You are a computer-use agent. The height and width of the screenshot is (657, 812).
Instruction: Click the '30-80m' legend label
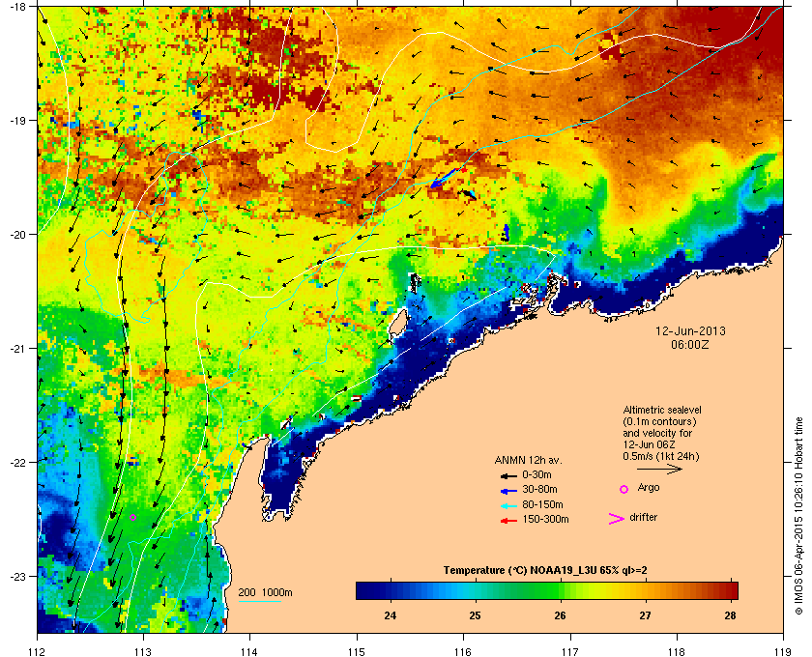click(x=539, y=489)
